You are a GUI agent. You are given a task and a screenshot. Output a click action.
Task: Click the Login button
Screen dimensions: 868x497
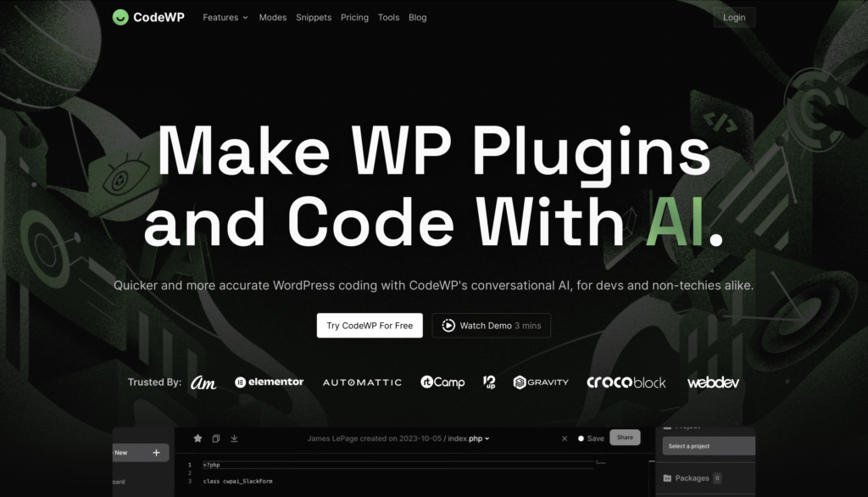[734, 17]
